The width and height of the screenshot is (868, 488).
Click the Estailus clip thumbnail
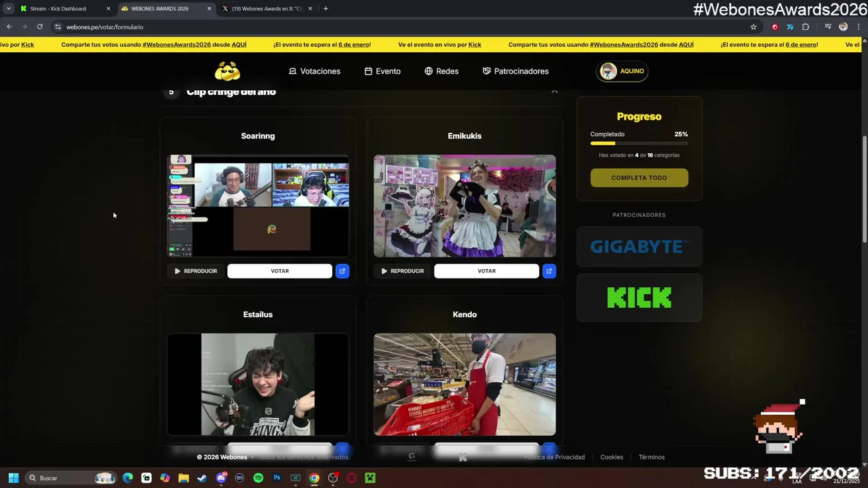[258, 384]
